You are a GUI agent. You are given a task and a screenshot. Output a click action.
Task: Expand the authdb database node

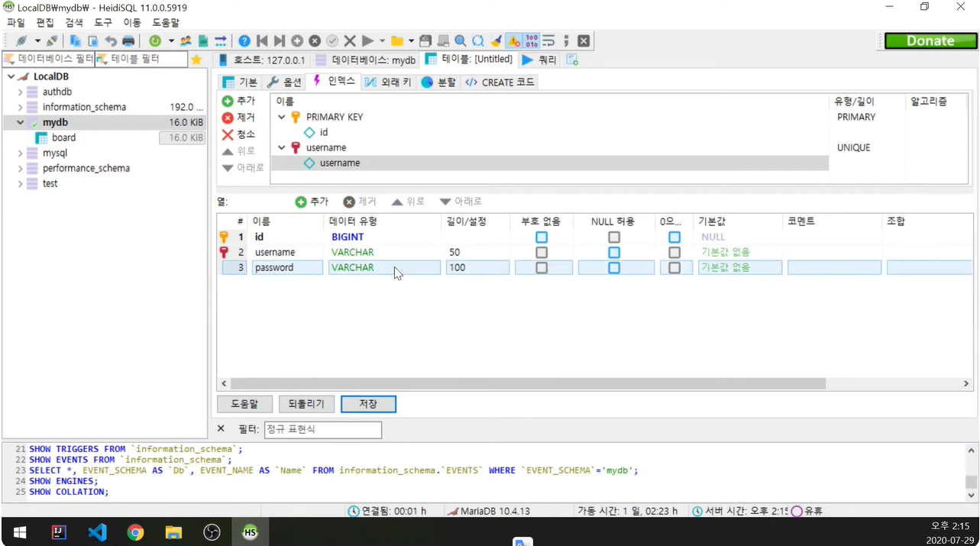coord(20,92)
